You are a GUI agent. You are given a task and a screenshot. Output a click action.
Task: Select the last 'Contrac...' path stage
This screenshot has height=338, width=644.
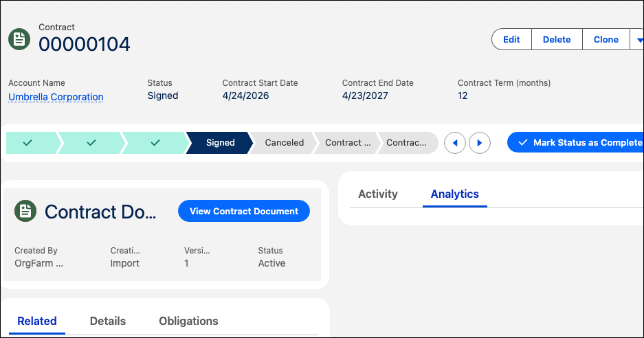[x=407, y=142]
